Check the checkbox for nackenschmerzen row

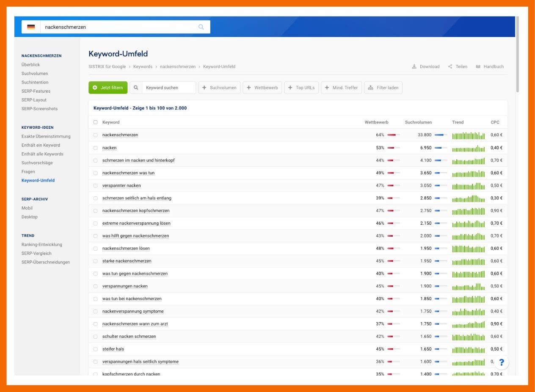point(95,135)
